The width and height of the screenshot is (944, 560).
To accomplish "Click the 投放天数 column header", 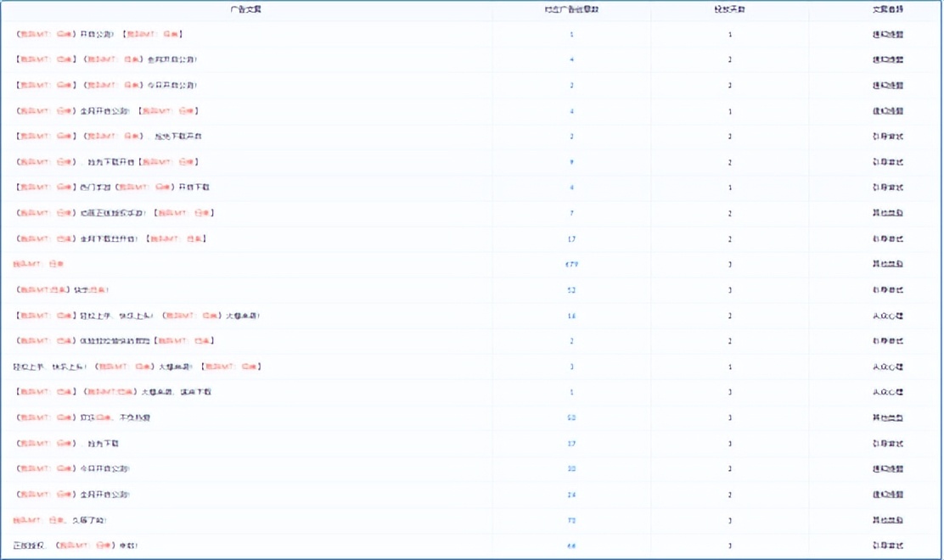I will click(x=730, y=9).
